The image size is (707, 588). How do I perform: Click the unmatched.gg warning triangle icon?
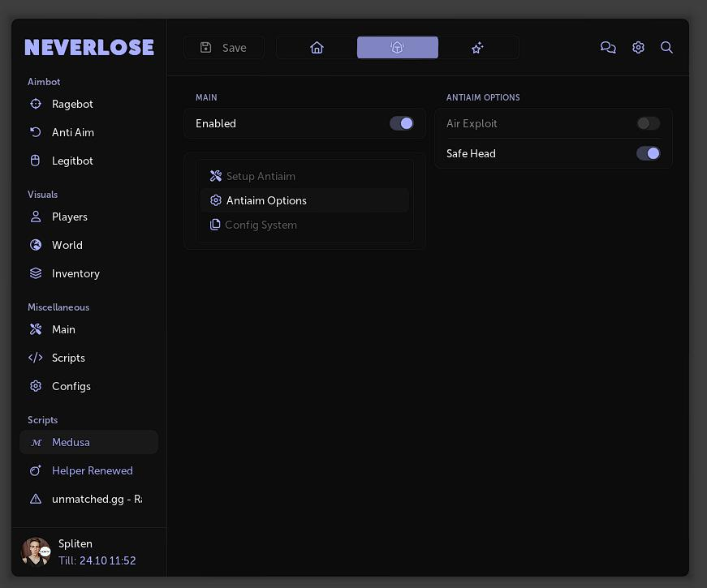click(x=36, y=499)
